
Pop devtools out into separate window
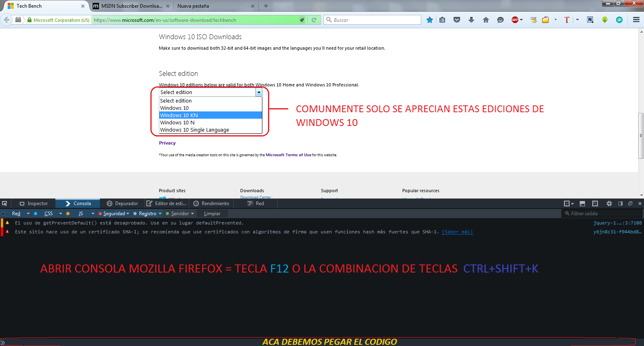coord(630,203)
